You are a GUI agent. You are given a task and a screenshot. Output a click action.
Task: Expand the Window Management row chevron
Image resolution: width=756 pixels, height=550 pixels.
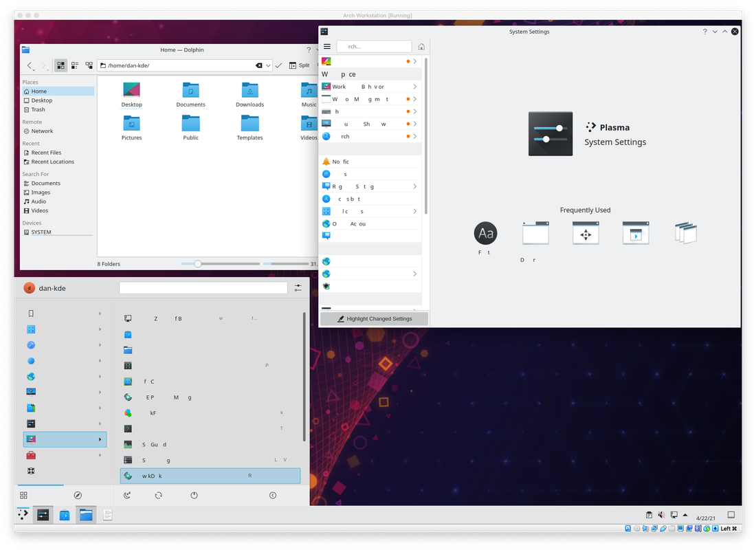(414, 100)
